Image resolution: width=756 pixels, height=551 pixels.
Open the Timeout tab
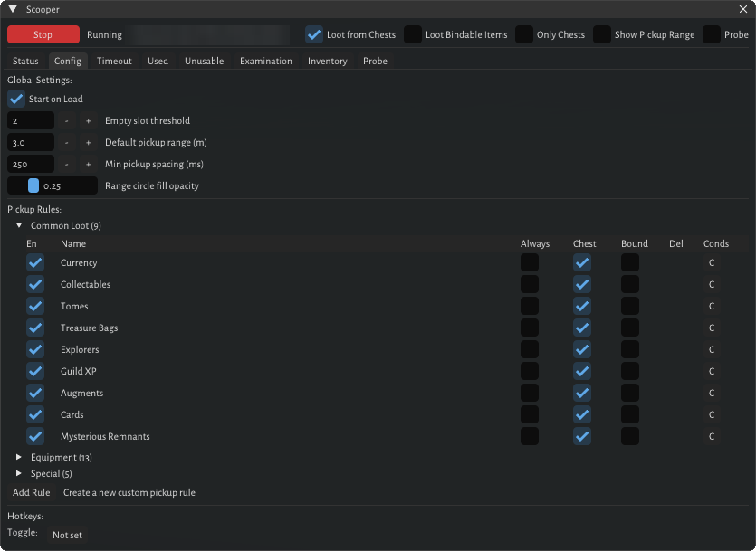point(114,61)
